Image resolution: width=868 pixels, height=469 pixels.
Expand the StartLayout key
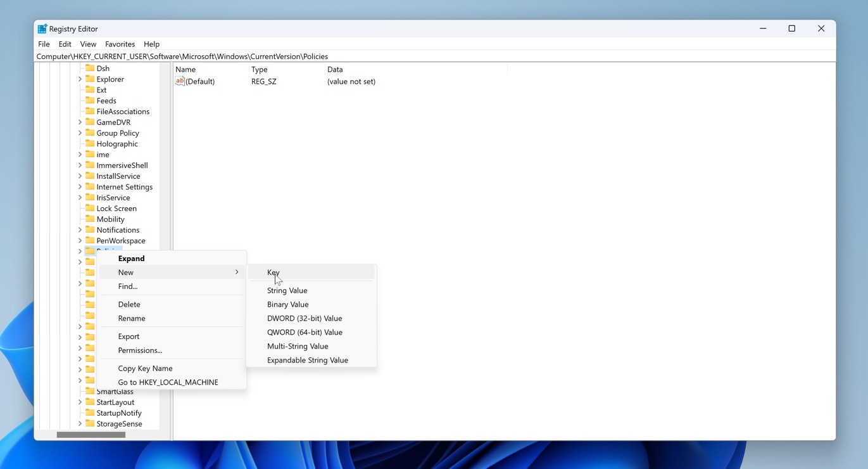[80, 402]
